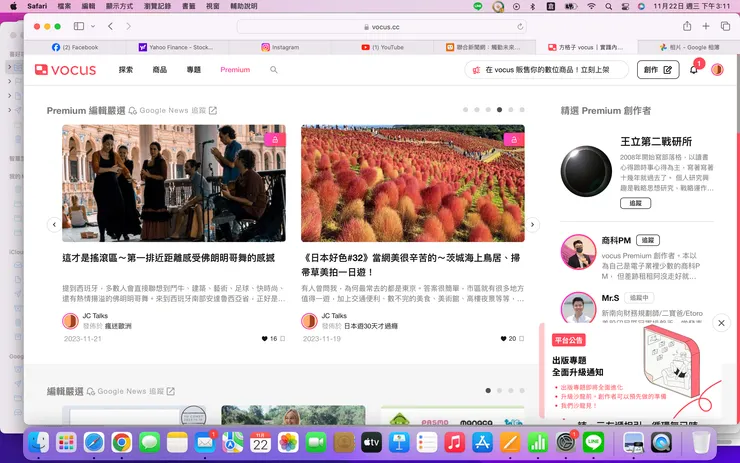Follow 王立第二戰研所 with the 追蹤 button
This screenshot has height=463, width=740.
tap(635, 203)
